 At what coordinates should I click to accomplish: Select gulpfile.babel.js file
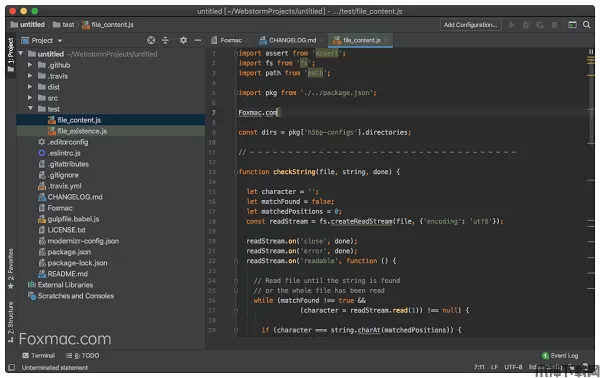tap(69, 219)
